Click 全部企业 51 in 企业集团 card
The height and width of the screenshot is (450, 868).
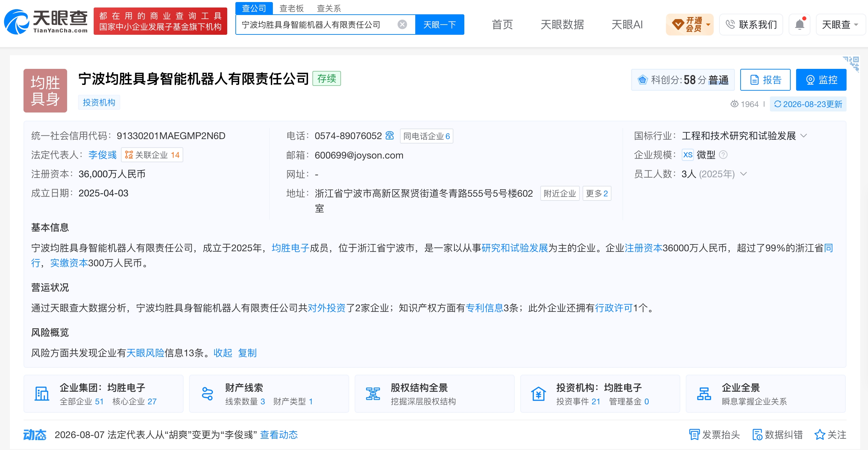[82, 401]
